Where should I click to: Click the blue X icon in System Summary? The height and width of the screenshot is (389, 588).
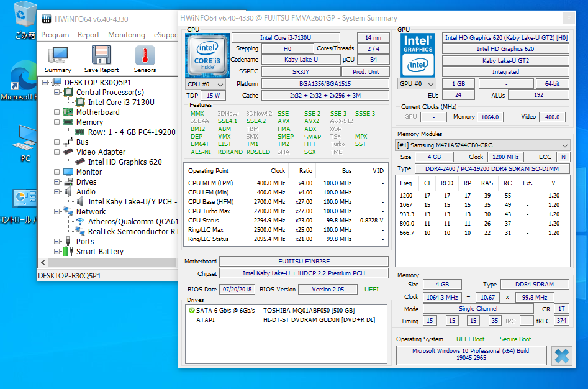point(563,357)
